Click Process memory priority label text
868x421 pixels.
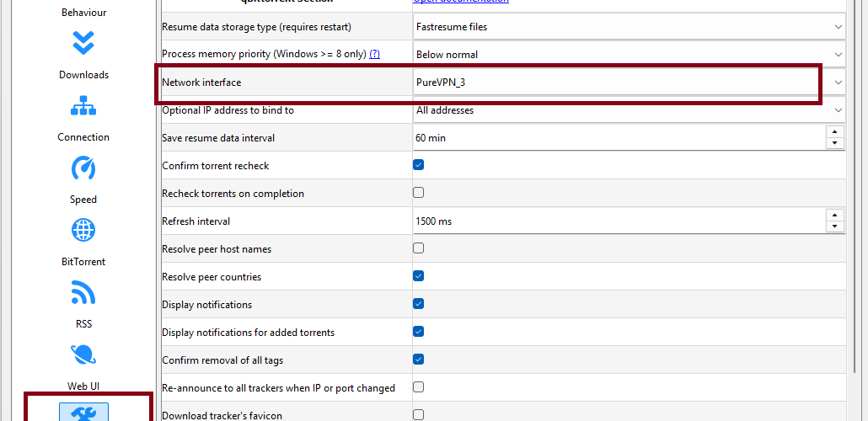coord(265,54)
